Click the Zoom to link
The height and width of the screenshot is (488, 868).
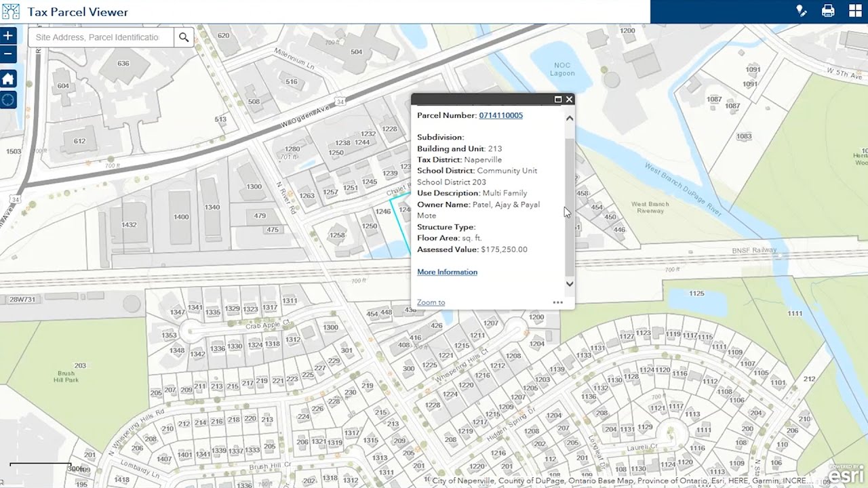click(431, 303)
